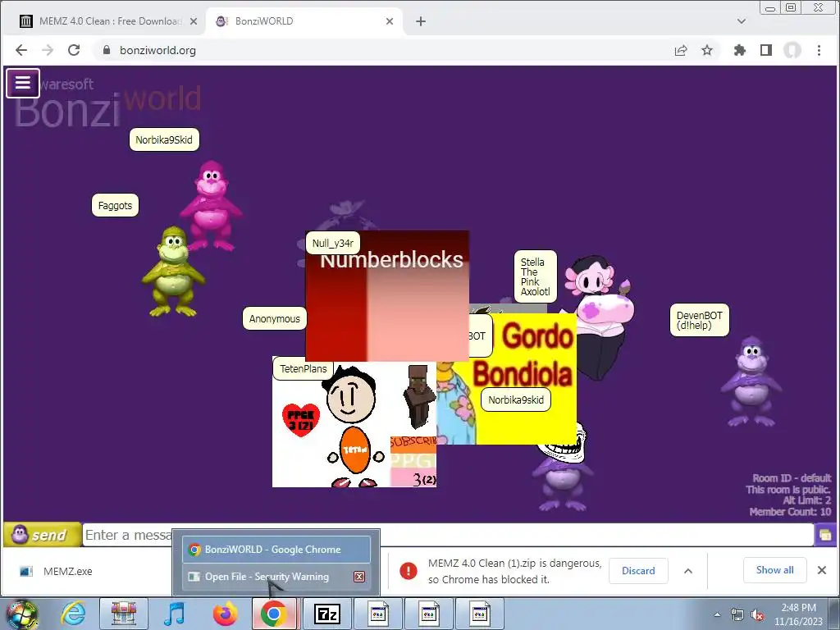
Task: Open a new browser tab
Action: coord(421,21)
